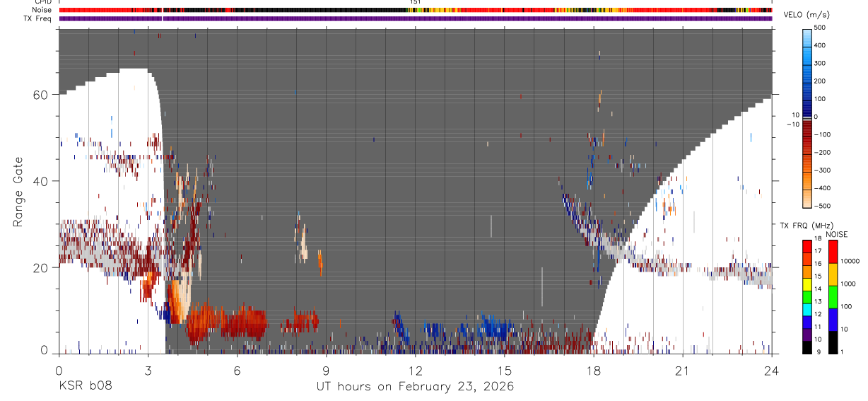Screen dimensions: 868x401
Task: Click the range gate axis label 60
Action: (41, 95)
